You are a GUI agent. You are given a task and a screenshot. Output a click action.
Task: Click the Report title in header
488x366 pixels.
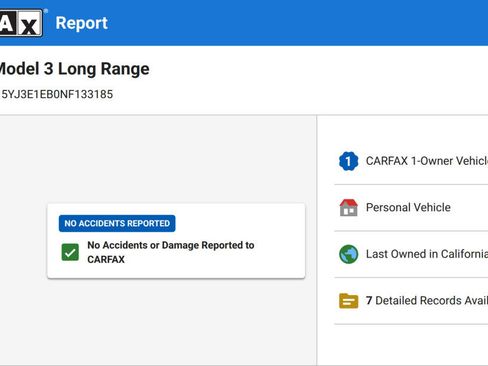82,23
